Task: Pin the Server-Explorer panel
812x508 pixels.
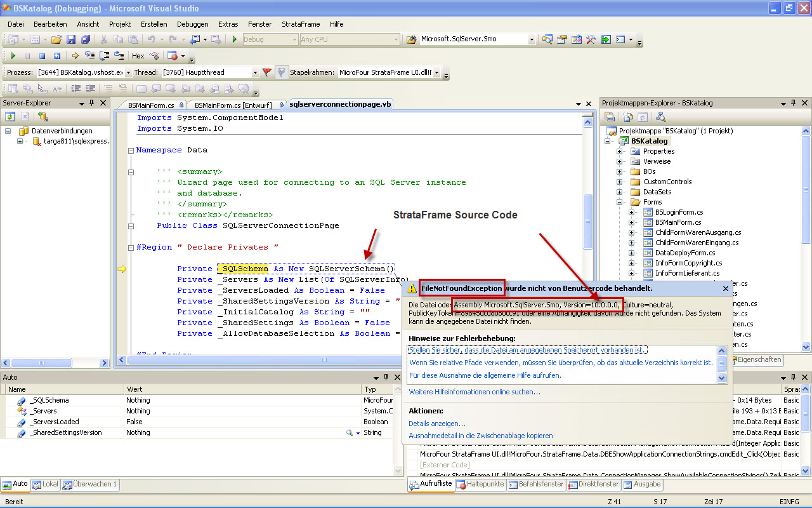Action: coord(91,103)
